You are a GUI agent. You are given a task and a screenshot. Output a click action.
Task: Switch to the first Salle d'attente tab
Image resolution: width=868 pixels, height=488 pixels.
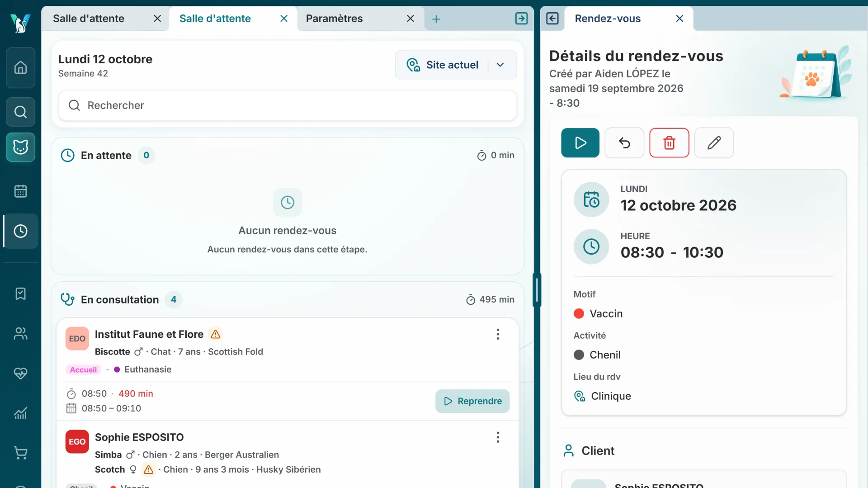[x=89, y=19]
